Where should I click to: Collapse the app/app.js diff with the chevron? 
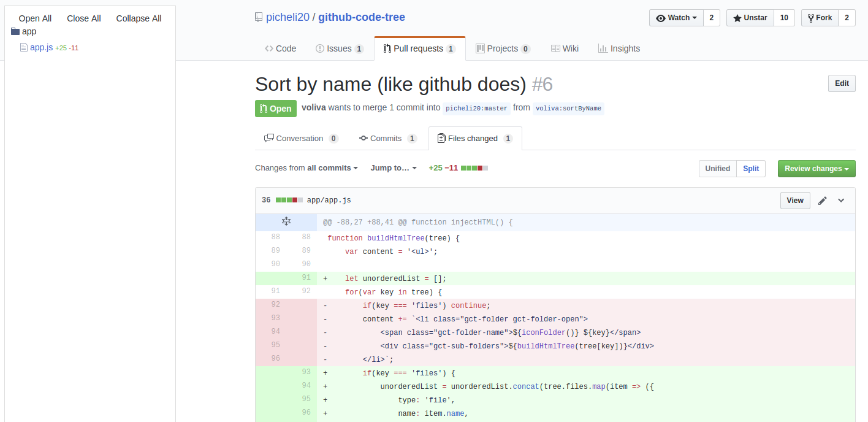841,201
